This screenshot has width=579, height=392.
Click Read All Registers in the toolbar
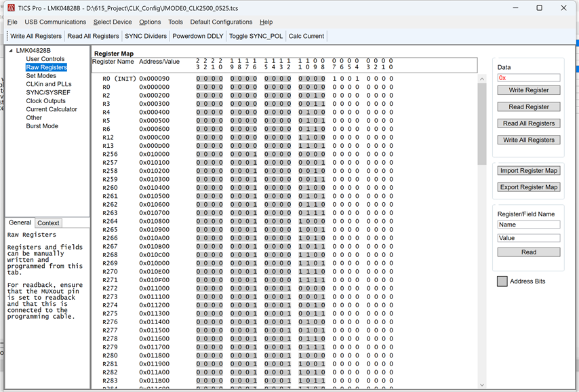[93, 36]
